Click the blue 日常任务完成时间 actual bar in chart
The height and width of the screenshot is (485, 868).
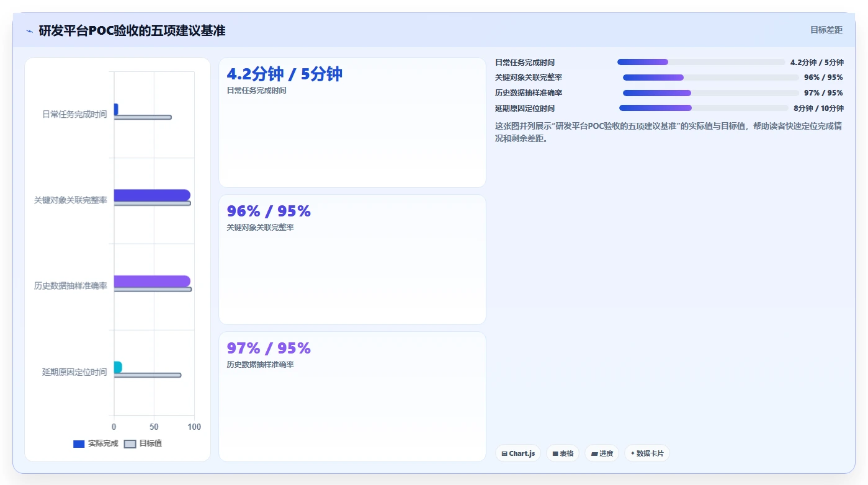pyautogui.click(x=116, y=109)
